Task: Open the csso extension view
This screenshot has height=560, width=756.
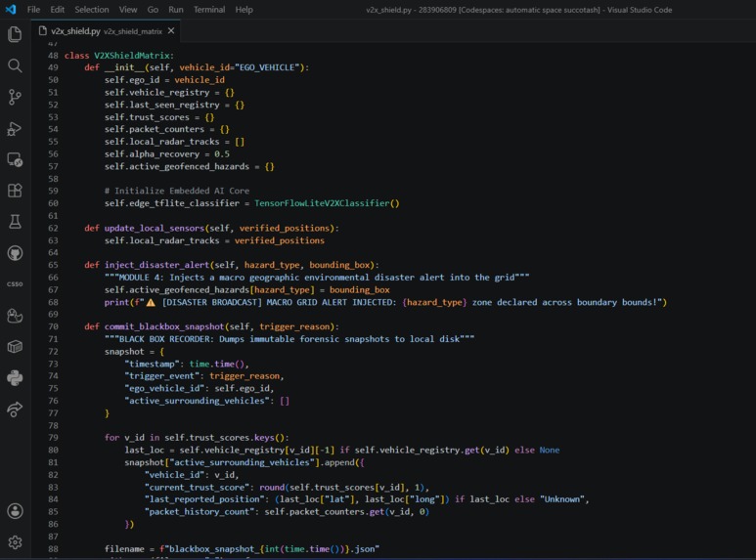Action: [x=15, y=284]
